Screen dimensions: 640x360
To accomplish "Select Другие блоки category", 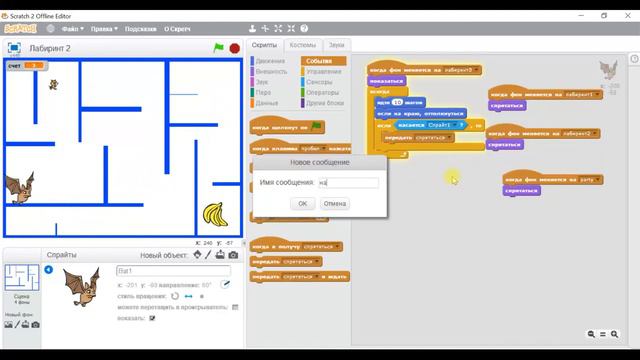I will click(324, 103).
